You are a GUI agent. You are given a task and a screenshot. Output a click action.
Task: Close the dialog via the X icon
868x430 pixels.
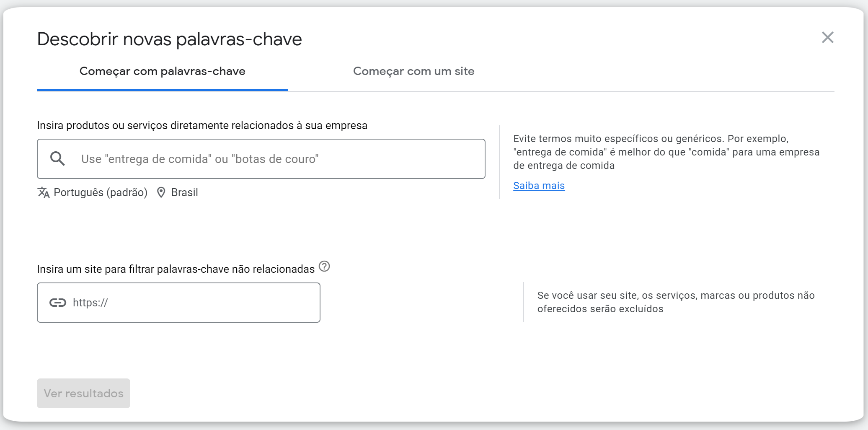coord(828,37)
